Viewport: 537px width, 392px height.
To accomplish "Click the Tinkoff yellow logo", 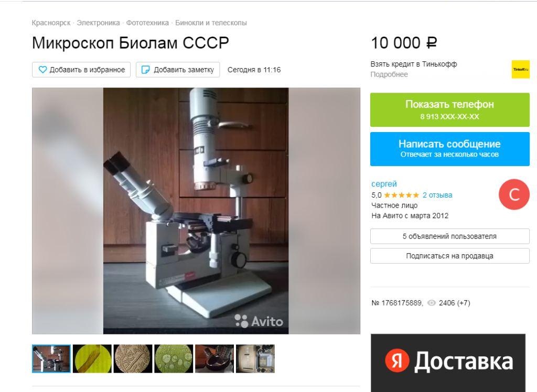I will 520,69.
